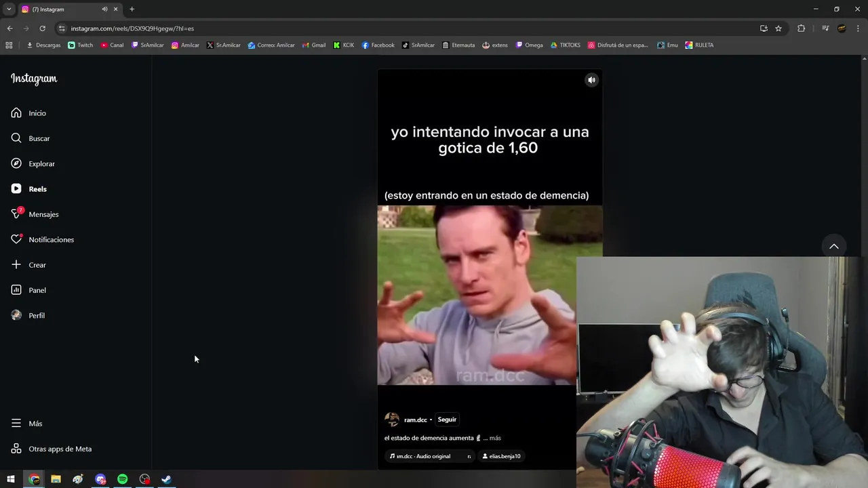Image resolution: width=868 pixels, height=488 pixels.
Task: Open the KCIK bookmark
Action: coord(344,45)
